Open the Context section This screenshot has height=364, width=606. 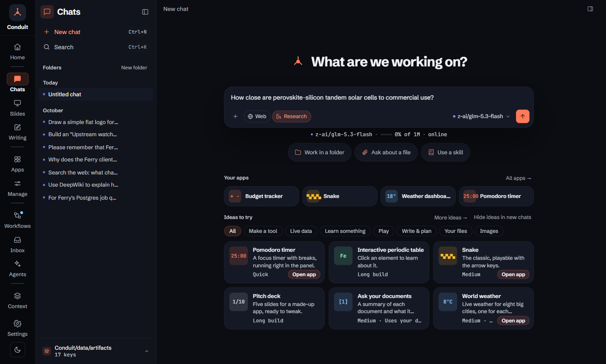17,301
